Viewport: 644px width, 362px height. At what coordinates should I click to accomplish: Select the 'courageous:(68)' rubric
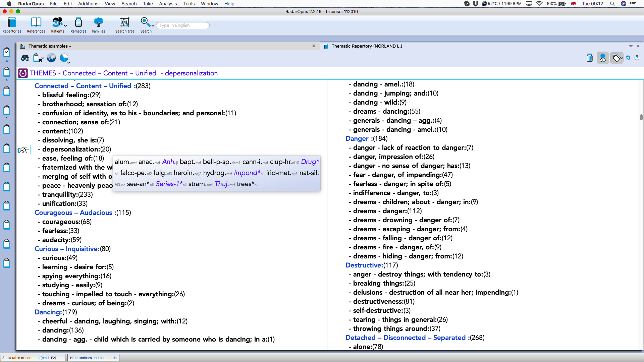67,222
